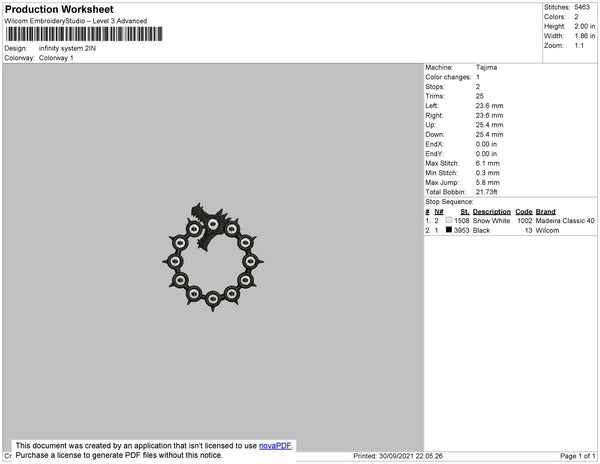
Task: Click the 'Black' description cell
Action: pos(481,230)
